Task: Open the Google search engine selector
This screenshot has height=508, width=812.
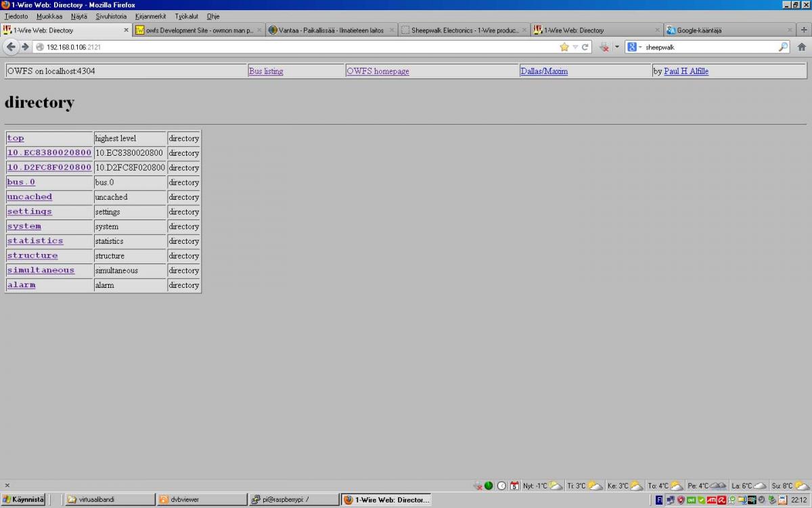Action: coord(634,47)
